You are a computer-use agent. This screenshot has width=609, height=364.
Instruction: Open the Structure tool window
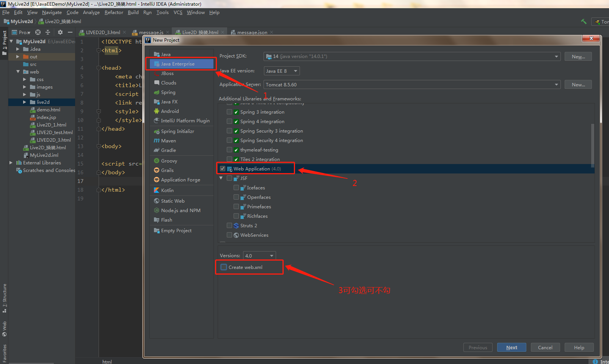(x=5, y=298)
